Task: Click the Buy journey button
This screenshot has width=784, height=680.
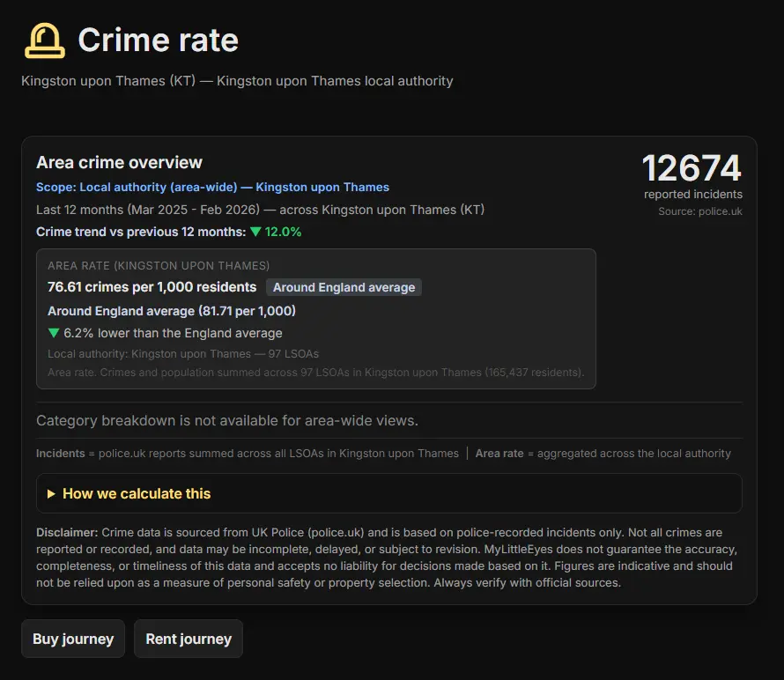Action: pos(72,639)
